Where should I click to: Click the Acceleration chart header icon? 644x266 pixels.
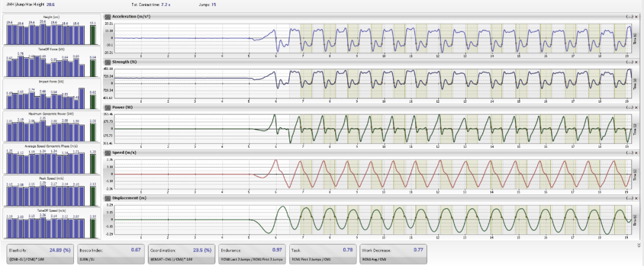click(x=107, y=16)
